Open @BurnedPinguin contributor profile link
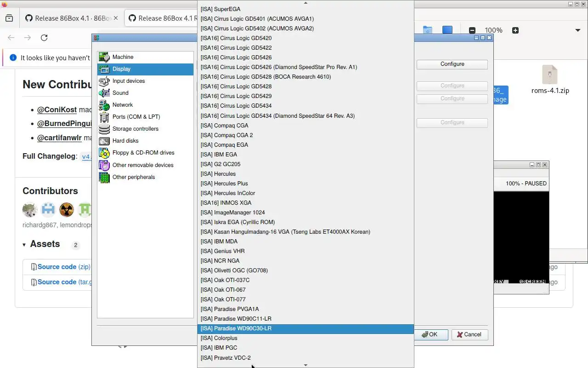The image size is (588, 368). pos(64,124)
